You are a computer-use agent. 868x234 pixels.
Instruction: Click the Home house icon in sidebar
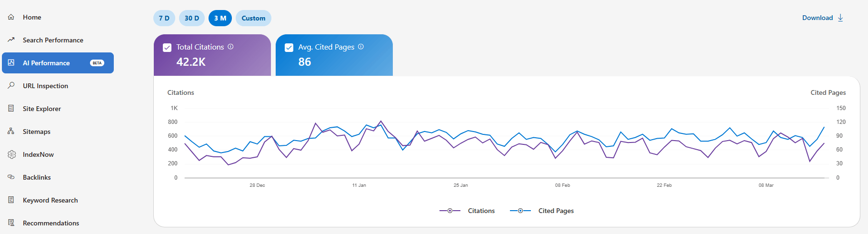pyautogui.click(x=11, y=17)
